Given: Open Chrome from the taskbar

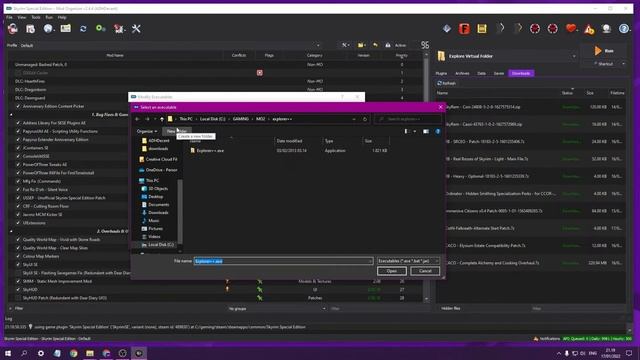Looking at the screenshot, I should click(x=73, y=353).
